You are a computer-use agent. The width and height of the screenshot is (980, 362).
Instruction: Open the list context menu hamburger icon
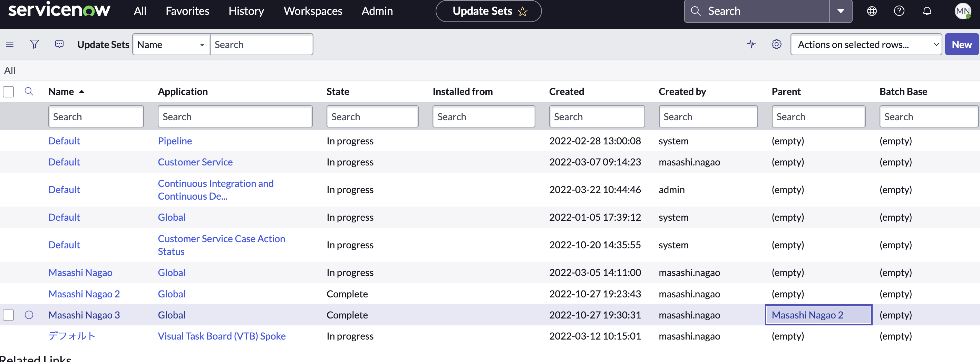tap(10, 45)
